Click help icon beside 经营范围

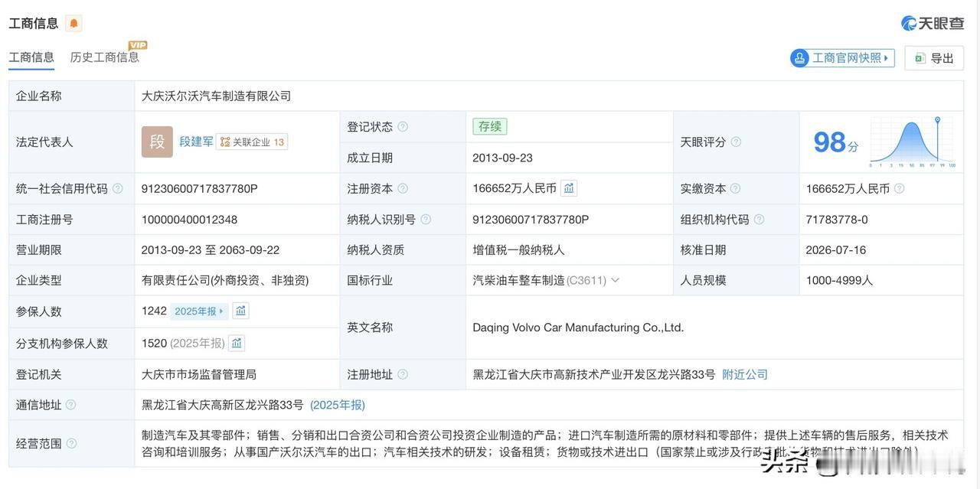pyautogui.click(x=71, y=443)
